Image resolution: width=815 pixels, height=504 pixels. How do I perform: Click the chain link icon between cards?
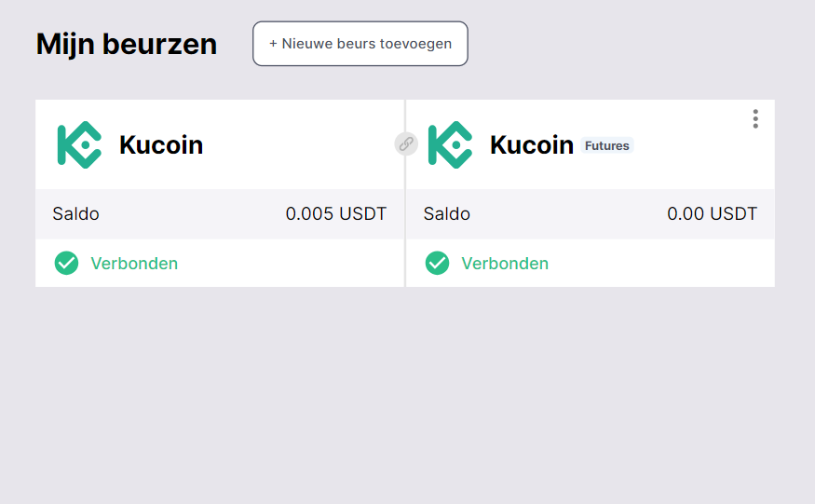click(x=406, y=143)
